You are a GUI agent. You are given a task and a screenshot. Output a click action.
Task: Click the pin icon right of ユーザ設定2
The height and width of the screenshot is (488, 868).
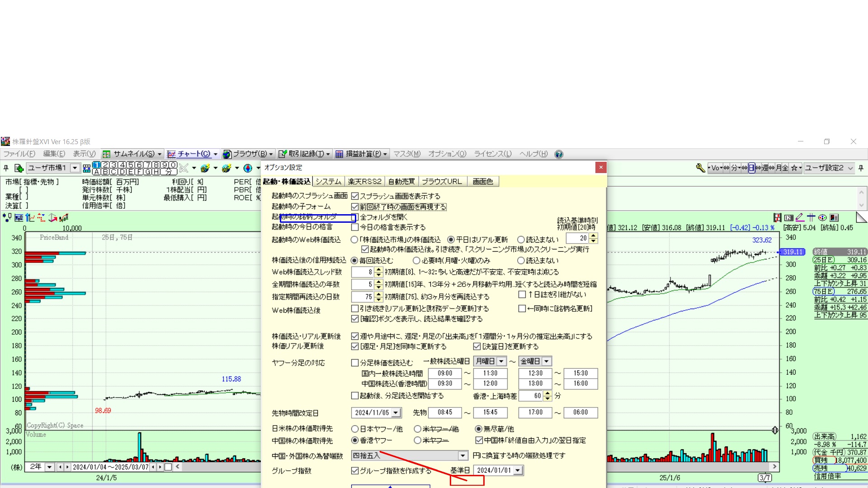pos(861,168)
